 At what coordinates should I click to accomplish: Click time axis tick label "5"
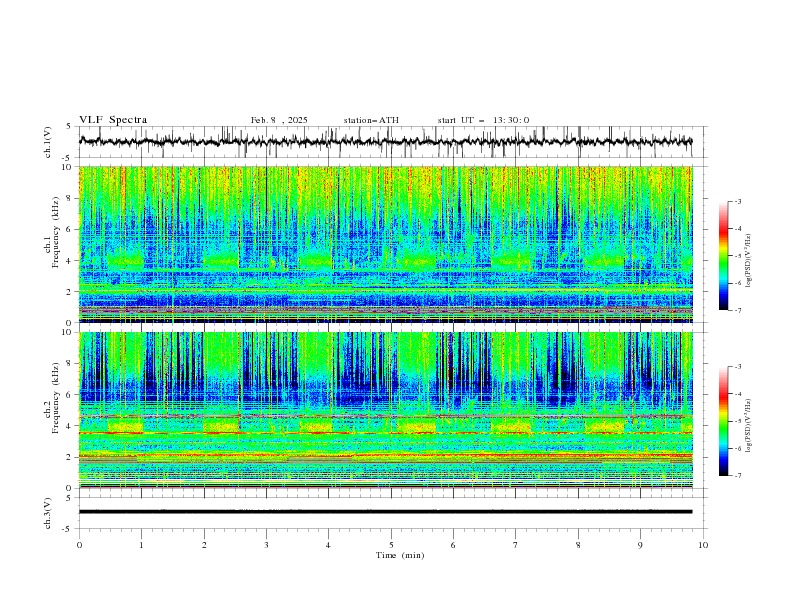(391, 545)
